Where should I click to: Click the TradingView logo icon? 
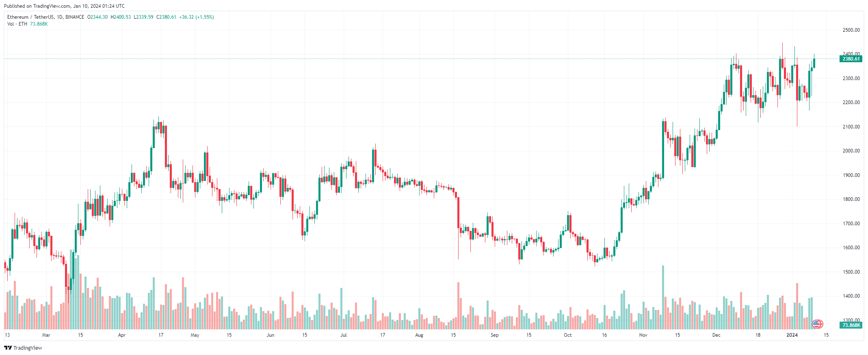click(8, 348)
